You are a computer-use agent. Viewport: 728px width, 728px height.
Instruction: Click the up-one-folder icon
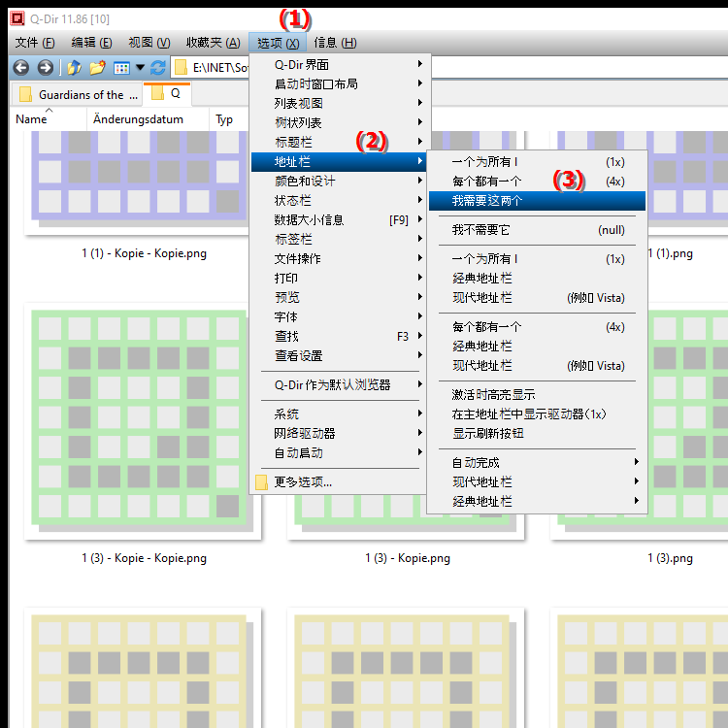[x=75, y=68]
